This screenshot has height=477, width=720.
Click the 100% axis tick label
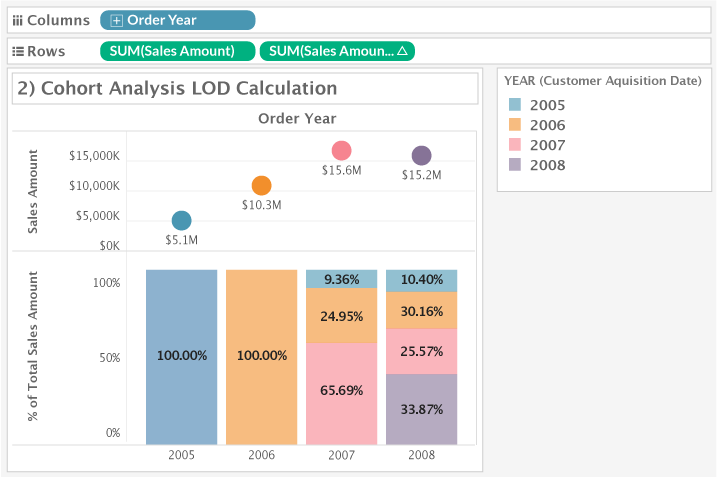[107, 283]
